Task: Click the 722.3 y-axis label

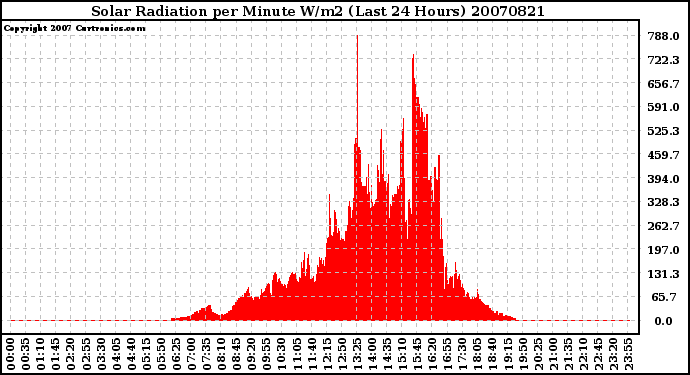Action: click(663, 60)
